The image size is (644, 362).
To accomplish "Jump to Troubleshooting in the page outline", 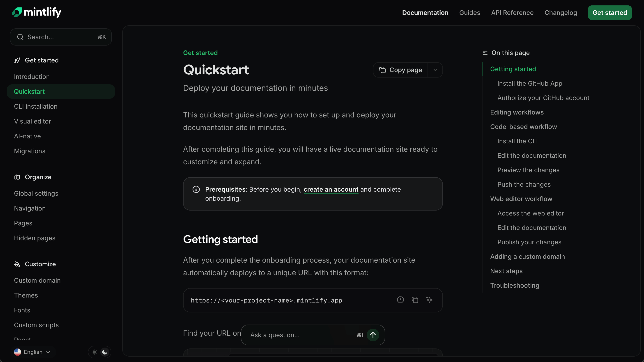I will (x=515, y=285).
